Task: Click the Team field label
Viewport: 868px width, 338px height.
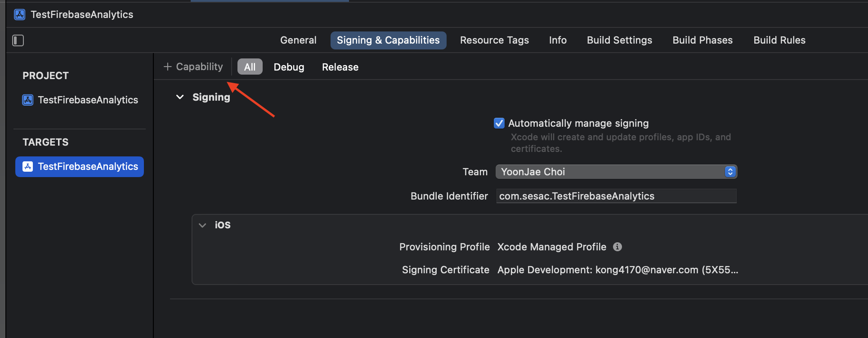Action: [475, 172]
